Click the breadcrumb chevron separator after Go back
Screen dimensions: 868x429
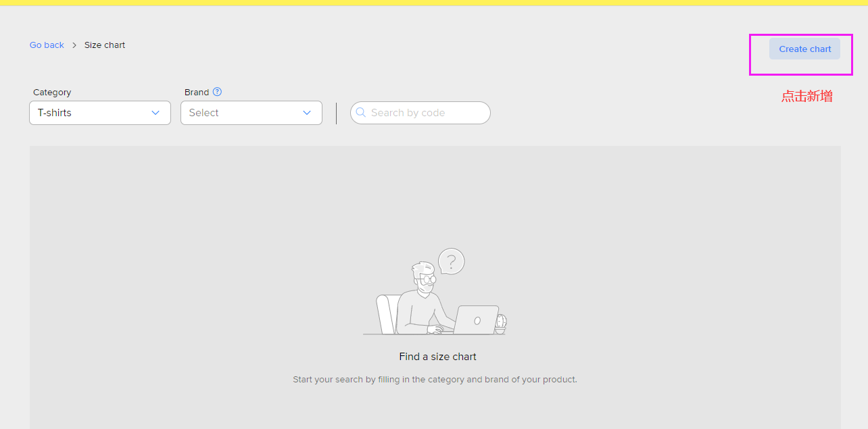coord(74,45)
